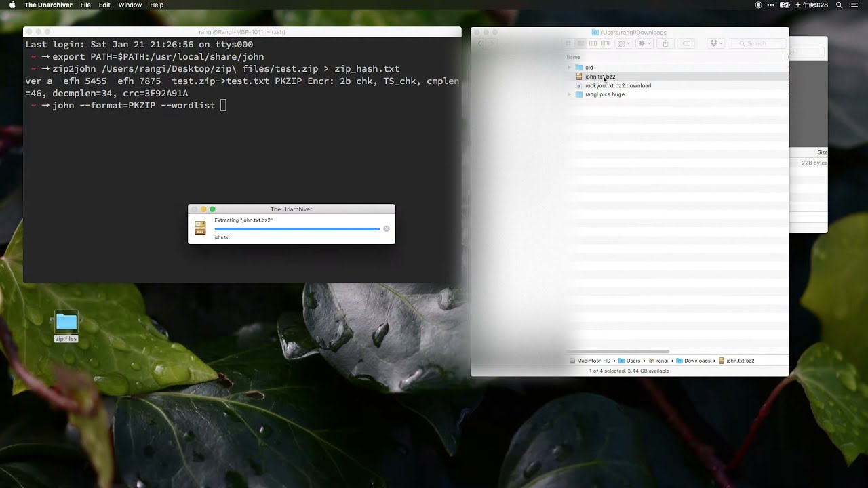Screen dimensions: 868x488
Task: Click john.txt.bz2 in path bar
Action: click(736, 361)
